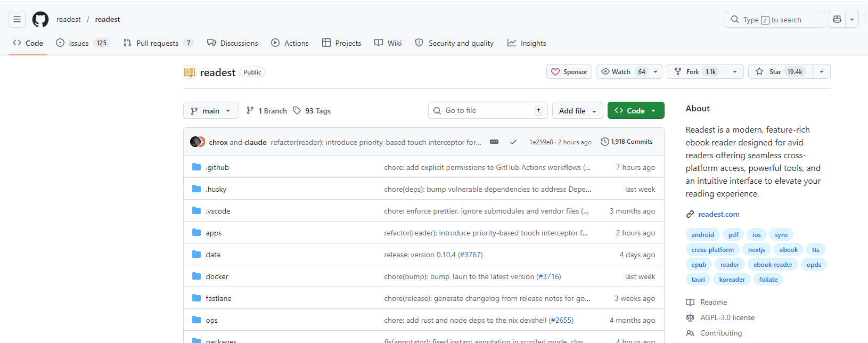The image size is (868, 343).
Task: Go to GitHub home via Octocat logo
Action: coord(40,19)
